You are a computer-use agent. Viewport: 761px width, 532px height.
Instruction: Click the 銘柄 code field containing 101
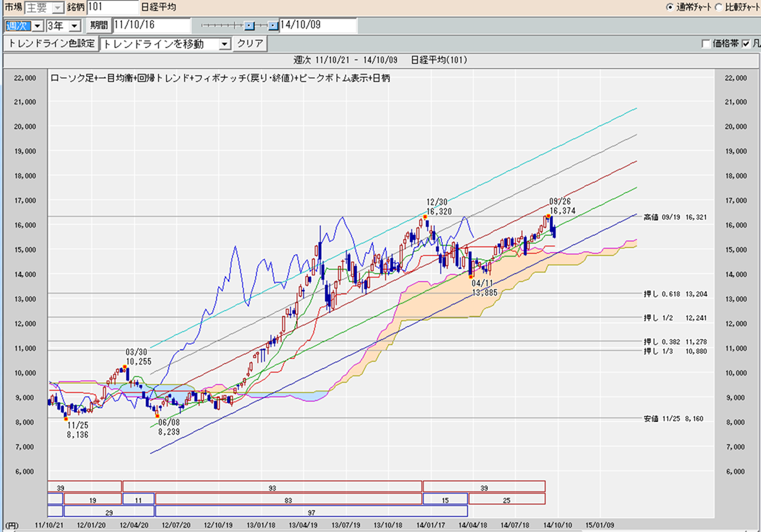(x=112, y=7)
